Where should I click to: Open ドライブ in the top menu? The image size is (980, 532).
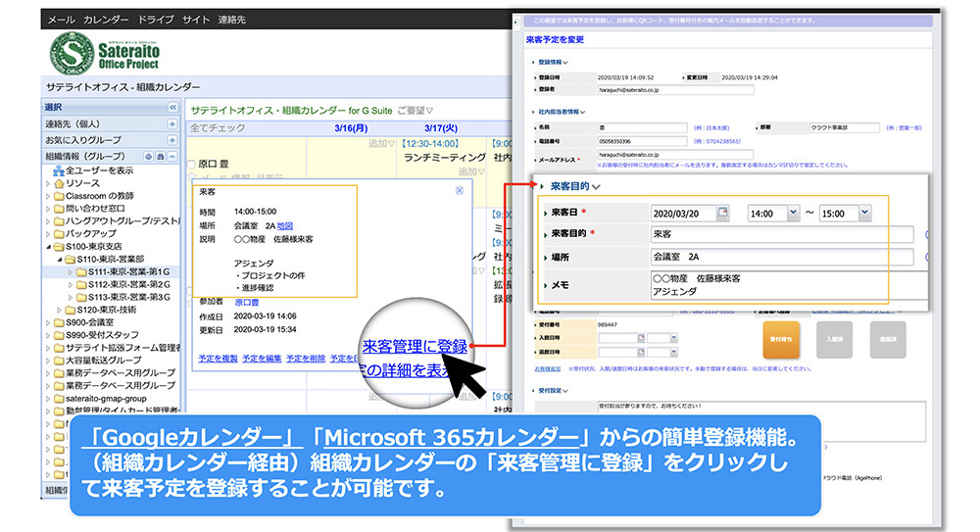click(x=156, y=20)
